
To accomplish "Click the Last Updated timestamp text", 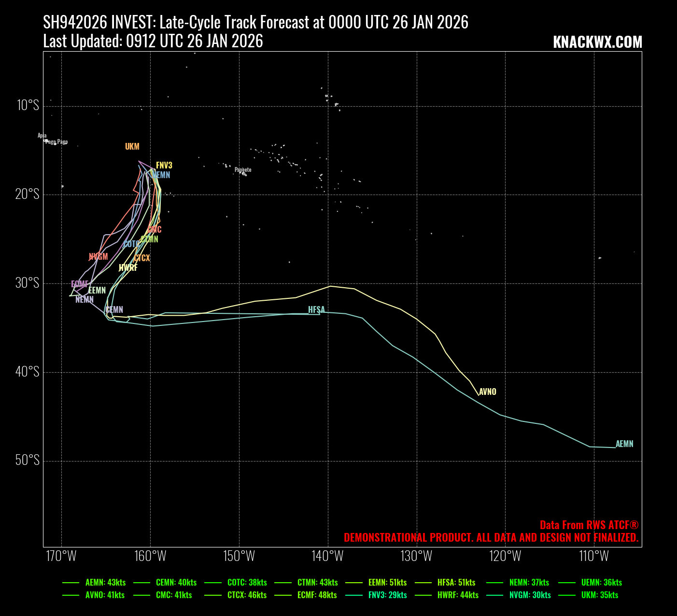I will (x=153, y=42).
